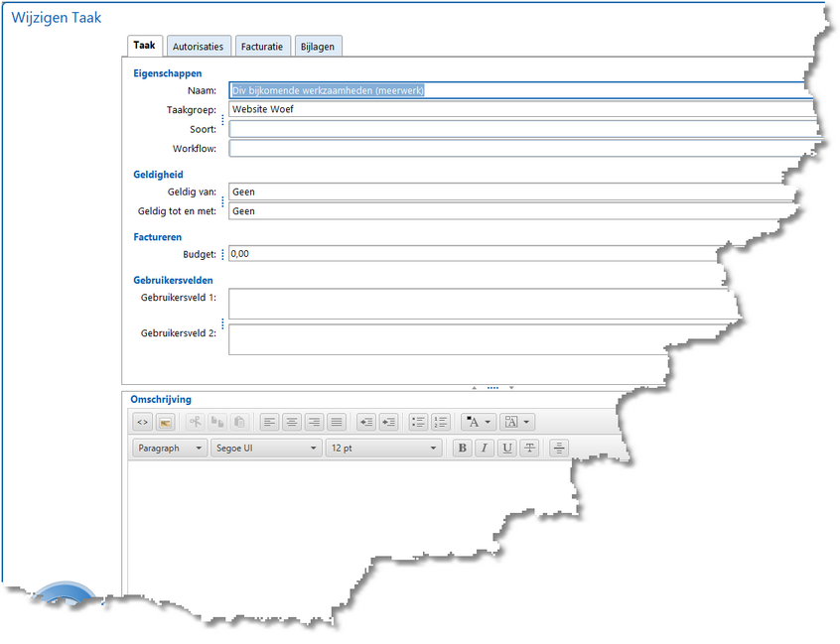The image size is (840, 644).
Task: Open the font color picker dropdown
Action: click(x=479, y=422)
